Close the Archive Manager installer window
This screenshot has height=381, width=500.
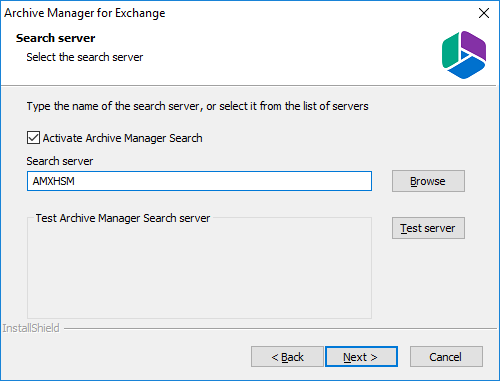click(484, 13)
